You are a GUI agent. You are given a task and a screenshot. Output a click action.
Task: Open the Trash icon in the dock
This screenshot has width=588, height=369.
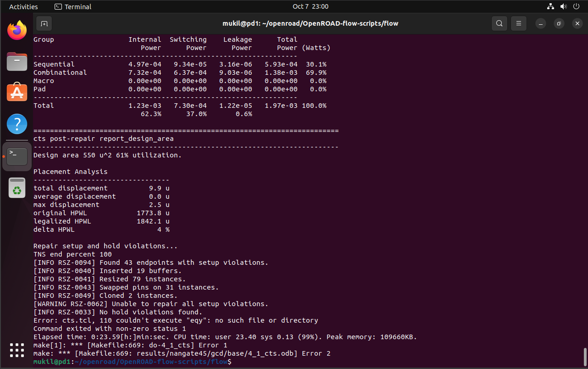(17, 188)
